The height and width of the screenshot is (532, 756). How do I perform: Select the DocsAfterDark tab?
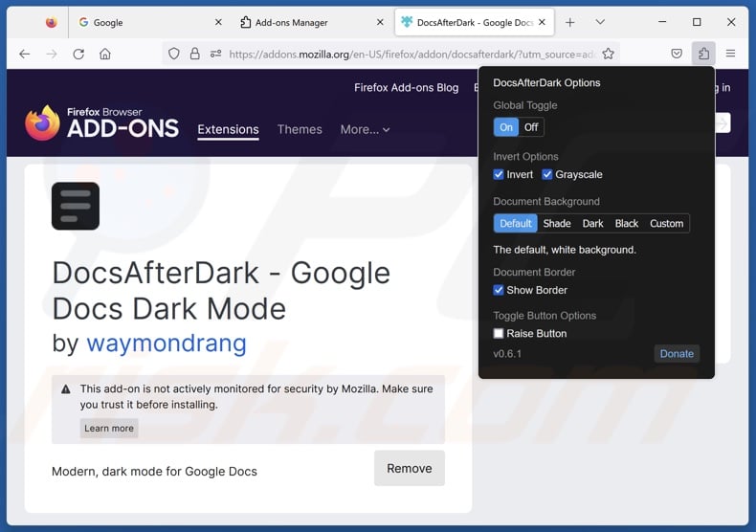pos(475,22)
